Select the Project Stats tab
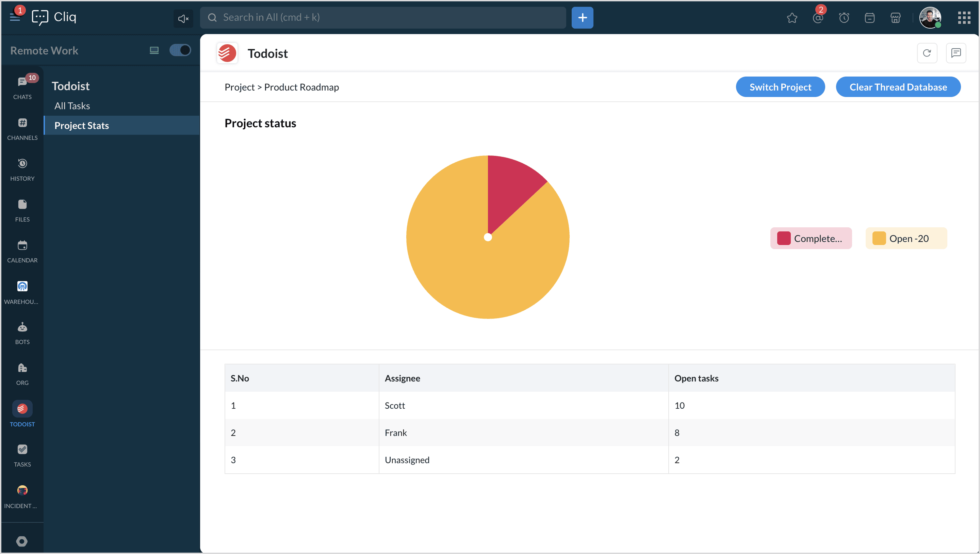The height and width of the screenshot is (554, 980). click(81, 125)
